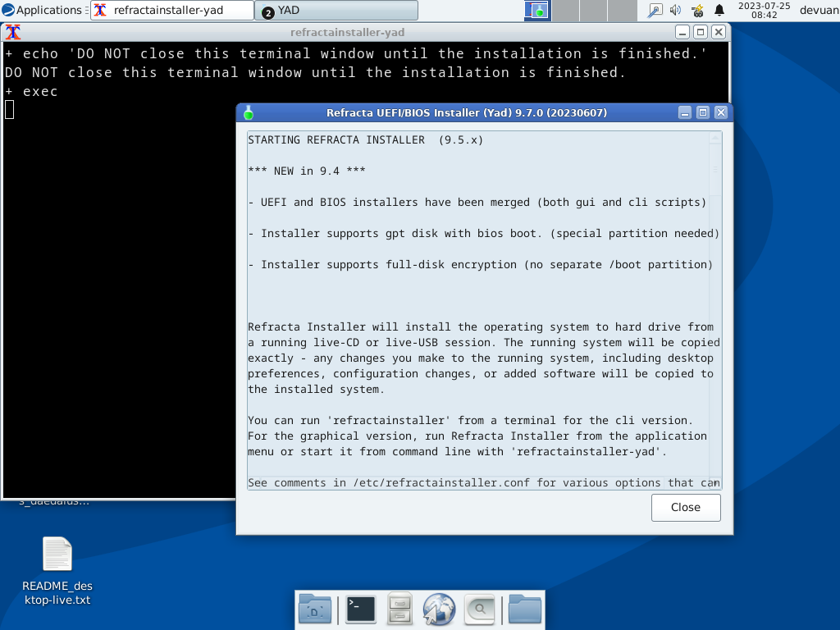Activate the YAD taskbar window button
This screenshot has width=840, height=630.
[336, 10]
